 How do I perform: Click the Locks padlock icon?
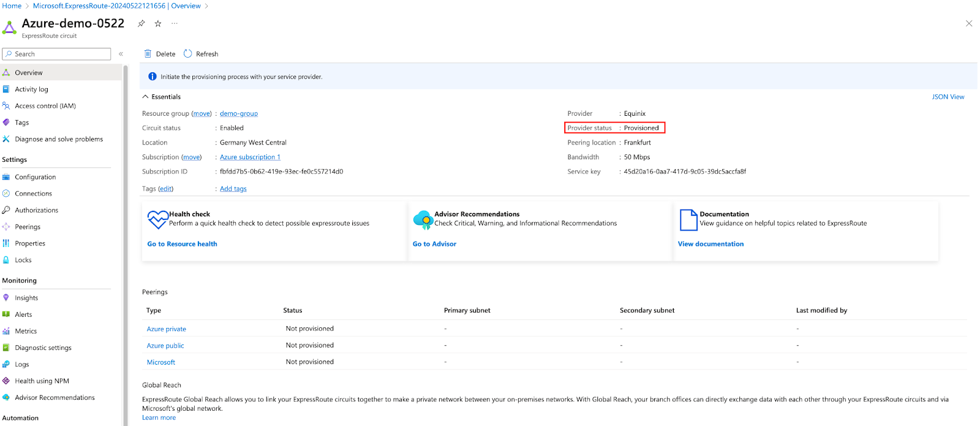pos(6,259)
